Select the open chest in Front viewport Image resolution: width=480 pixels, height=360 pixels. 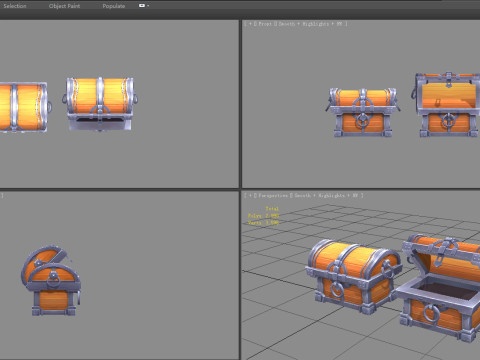click(447, 105)
